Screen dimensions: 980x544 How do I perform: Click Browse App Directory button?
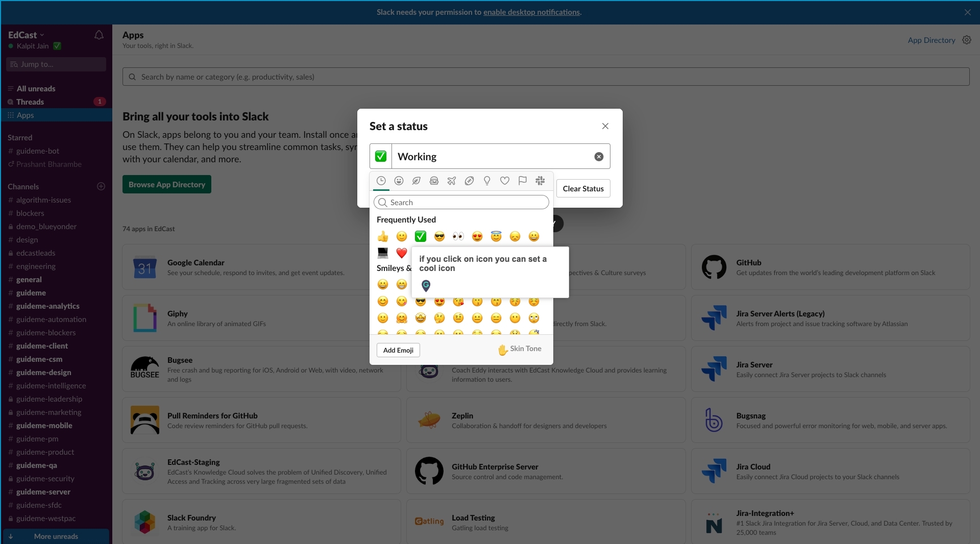[x=166, y=184]
